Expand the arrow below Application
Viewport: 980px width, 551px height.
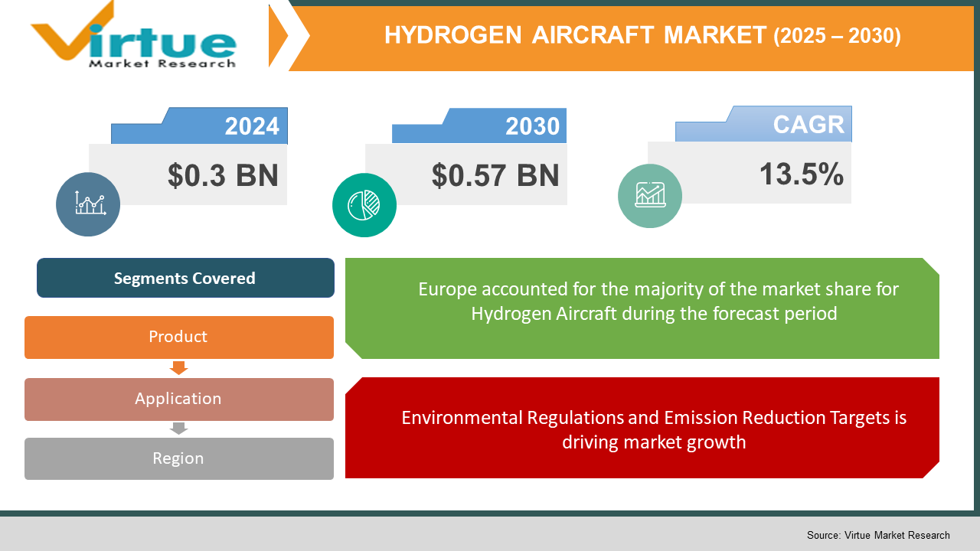click(178, 429)
